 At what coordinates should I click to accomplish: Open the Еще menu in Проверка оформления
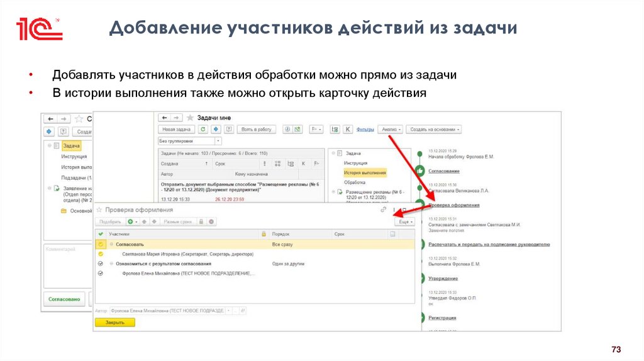(405, 222)
